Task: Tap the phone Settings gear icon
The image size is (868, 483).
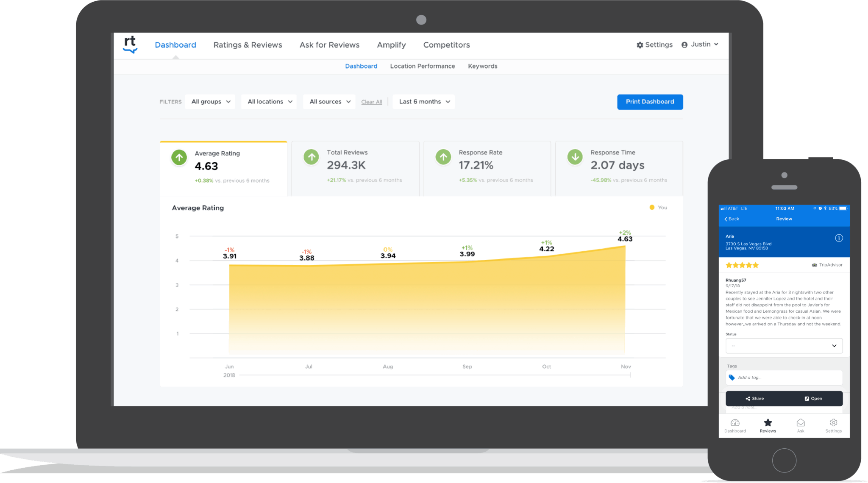Action: point(833,423)
